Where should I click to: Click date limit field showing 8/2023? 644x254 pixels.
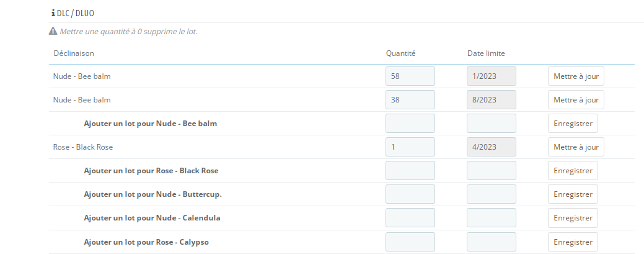[491, 99]
